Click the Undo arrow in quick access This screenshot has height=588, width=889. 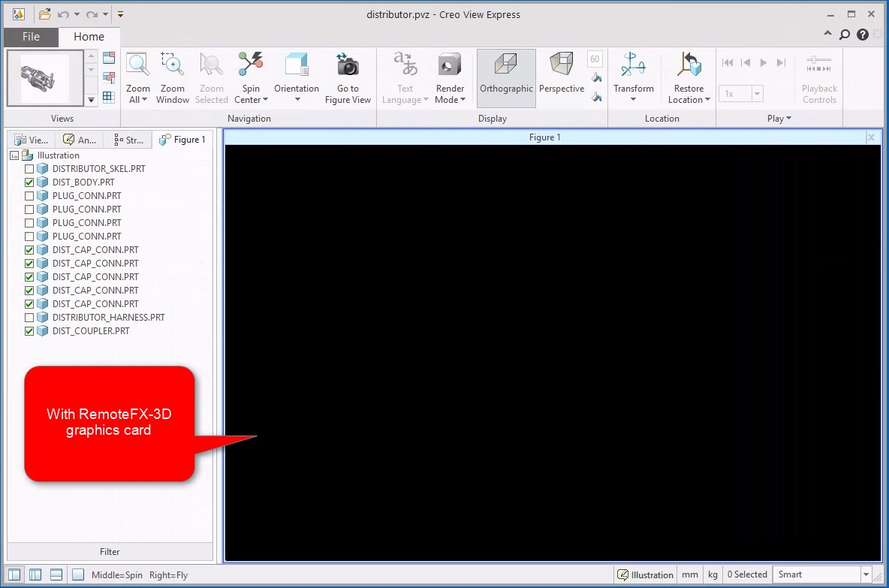coord(63,15)
